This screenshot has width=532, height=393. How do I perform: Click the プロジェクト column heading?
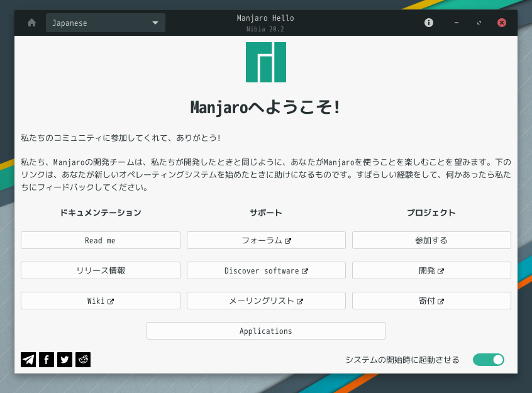click(x=431, y=213)
